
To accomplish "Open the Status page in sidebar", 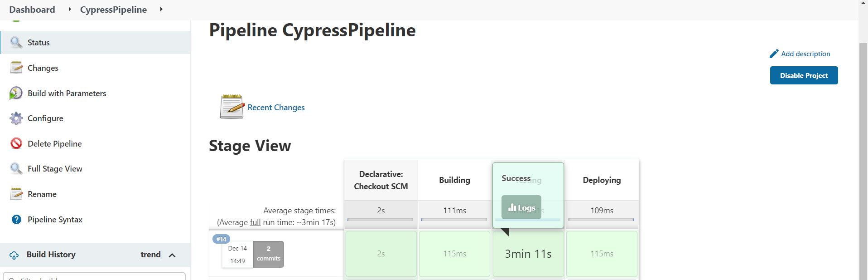I will pyautogui.click(x=95, y=43).
